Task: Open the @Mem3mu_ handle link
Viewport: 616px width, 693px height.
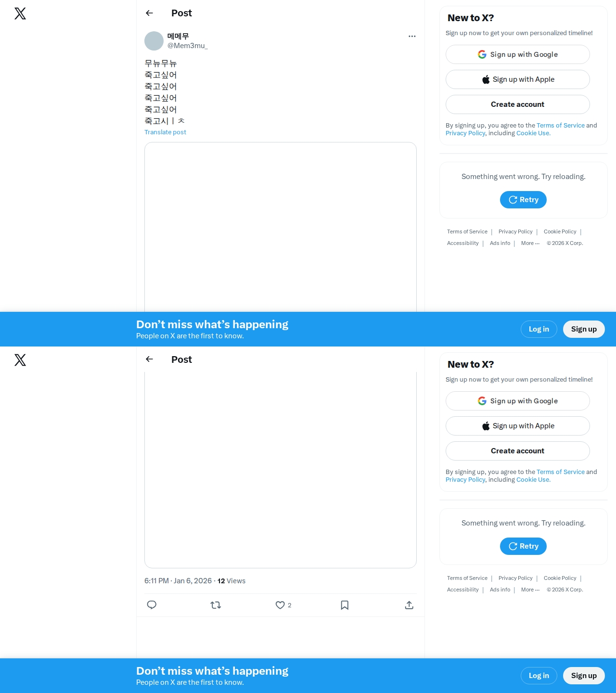Action: click(188, 46)
